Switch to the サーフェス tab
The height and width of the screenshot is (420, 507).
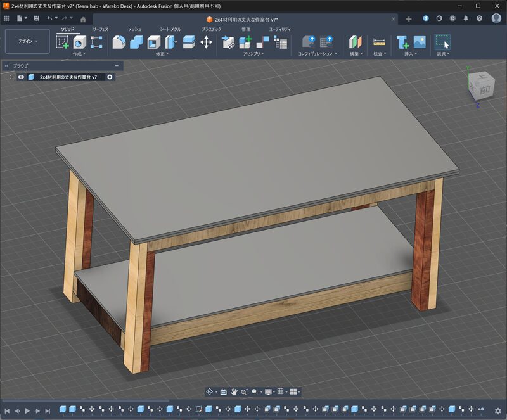click(100, 29)
